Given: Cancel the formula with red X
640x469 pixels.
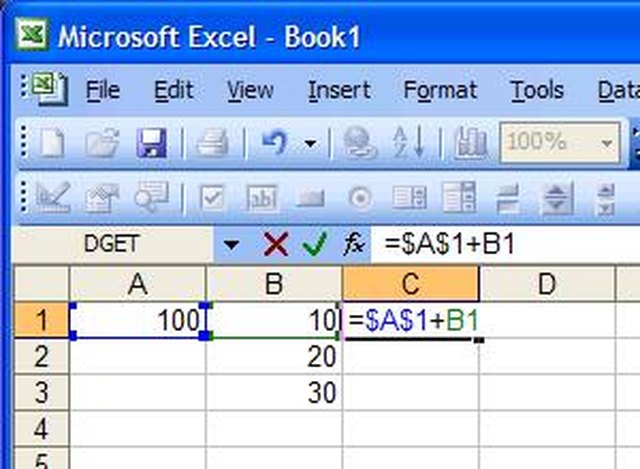Looking at the screenshot, I should point(276,245).
